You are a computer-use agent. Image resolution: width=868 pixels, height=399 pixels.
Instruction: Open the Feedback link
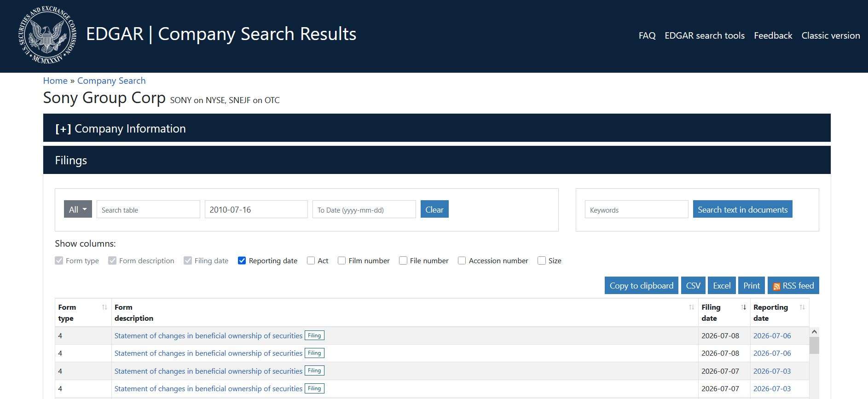point(773,35)
